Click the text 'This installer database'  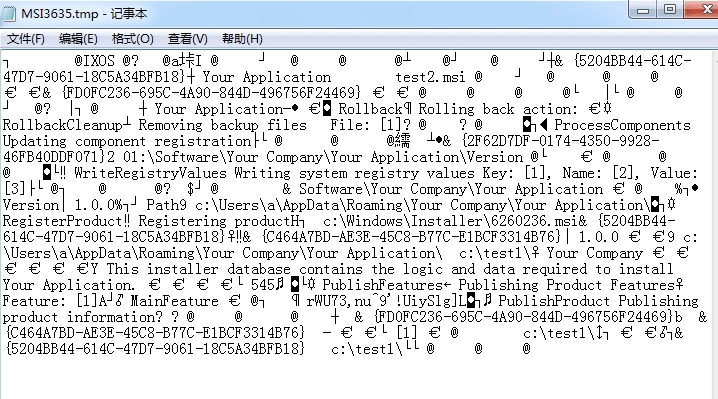(x=198, y=269)
